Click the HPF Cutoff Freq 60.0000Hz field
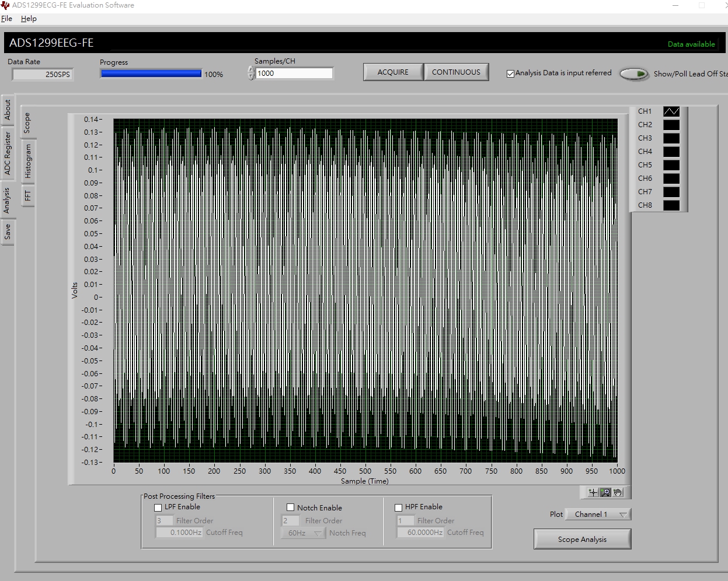 pos(420,533)
